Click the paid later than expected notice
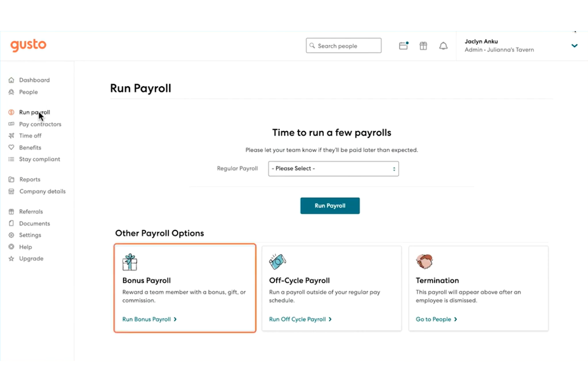The height and width of the screenshot is (392, 588). tap(332, 150)
